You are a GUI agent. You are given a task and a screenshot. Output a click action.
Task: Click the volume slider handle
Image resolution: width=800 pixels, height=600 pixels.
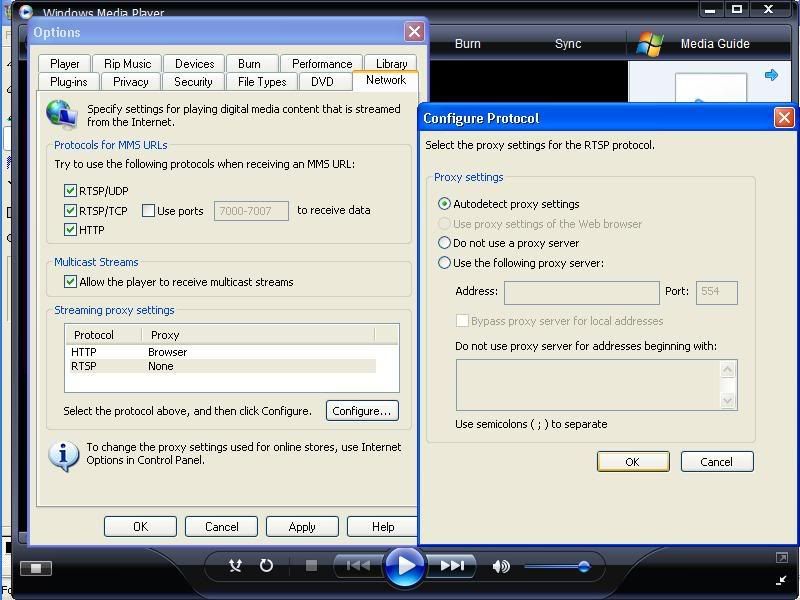pos(584,566)
